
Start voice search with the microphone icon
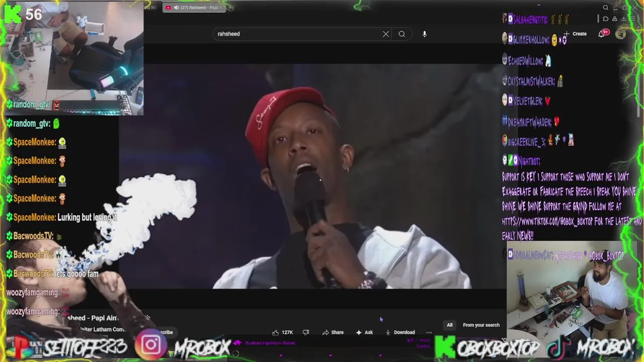425,34
